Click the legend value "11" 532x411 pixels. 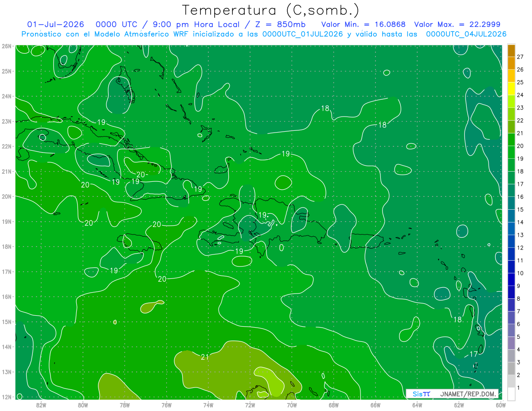[x=520, y=260]
